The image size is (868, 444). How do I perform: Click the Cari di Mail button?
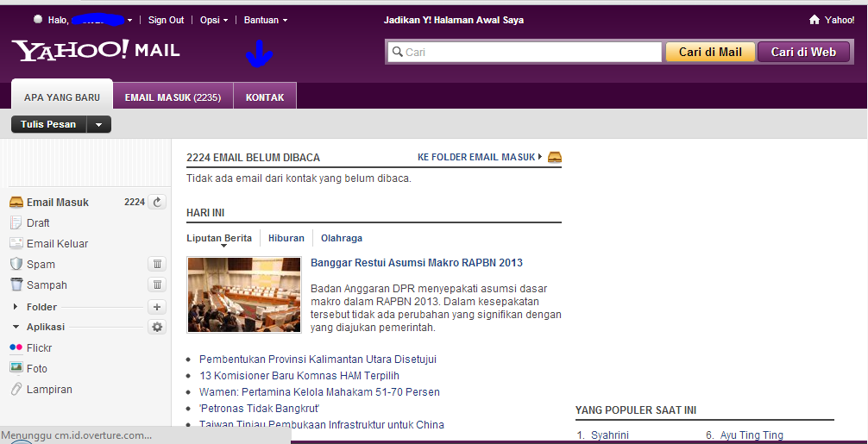click(x=710, y=52)
